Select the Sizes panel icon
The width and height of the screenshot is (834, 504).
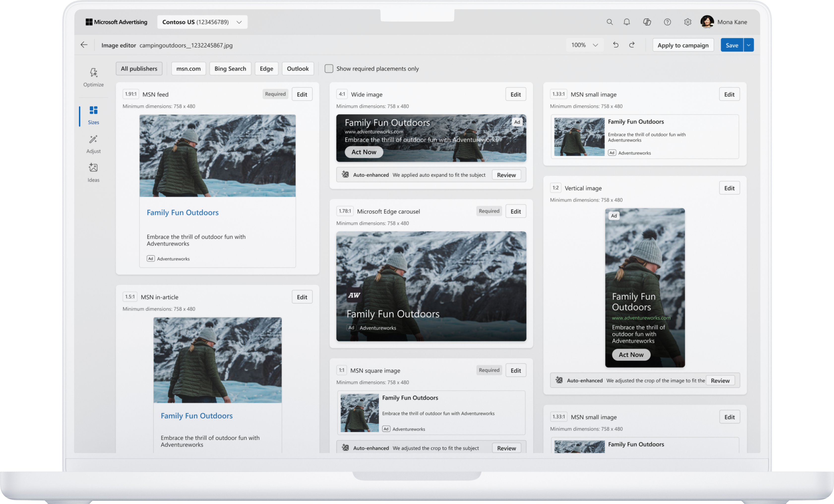(x=93, y=110)
